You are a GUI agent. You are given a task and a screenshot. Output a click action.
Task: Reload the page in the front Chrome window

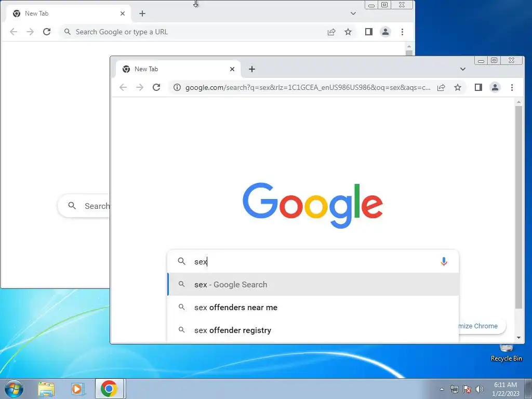[x=156, y=87]
